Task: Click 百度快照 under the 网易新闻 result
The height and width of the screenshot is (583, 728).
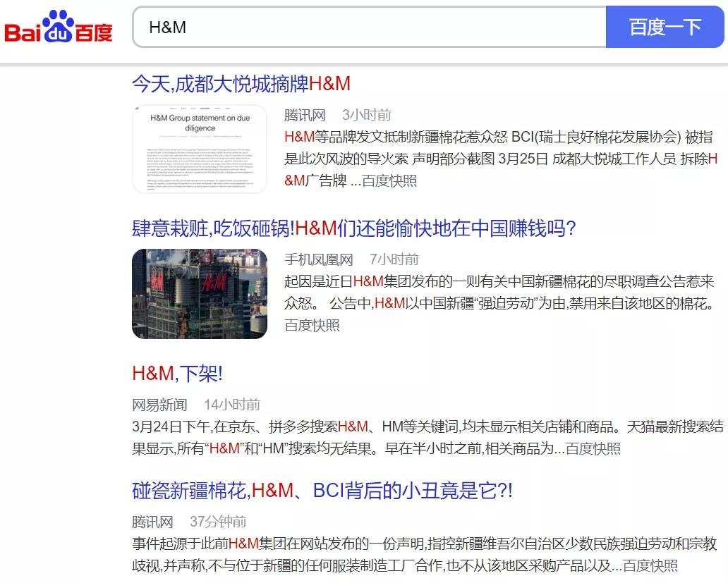Action: [x=596, y=448]
